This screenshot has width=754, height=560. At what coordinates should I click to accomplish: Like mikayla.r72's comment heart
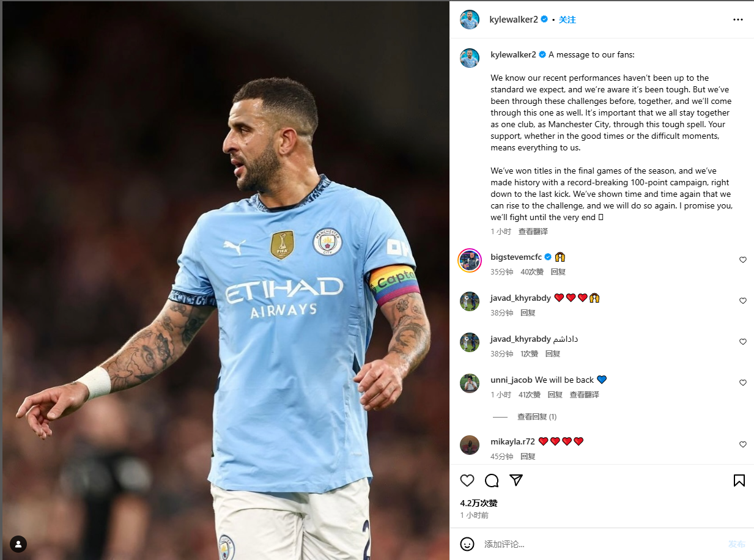[x=743, y=444]
